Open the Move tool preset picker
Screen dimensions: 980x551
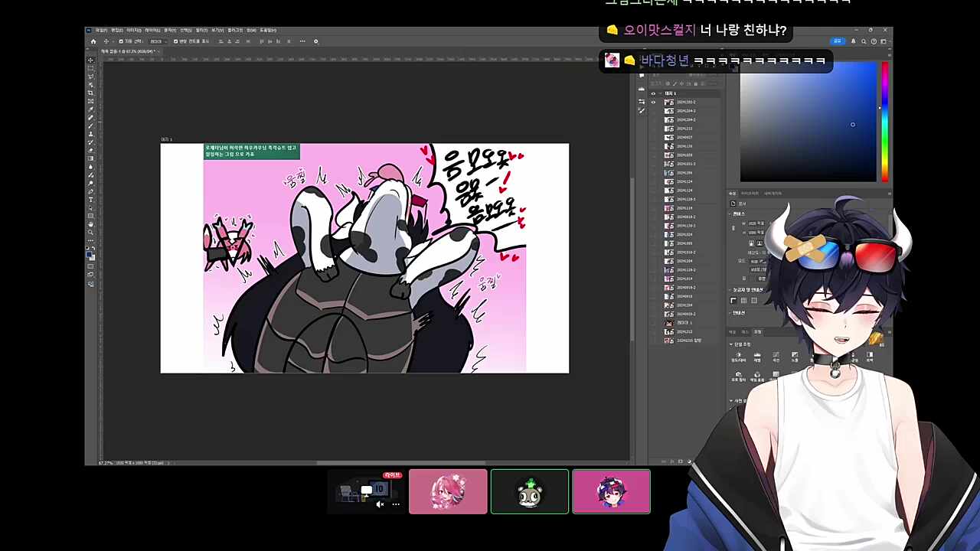(x=108, y=41)
